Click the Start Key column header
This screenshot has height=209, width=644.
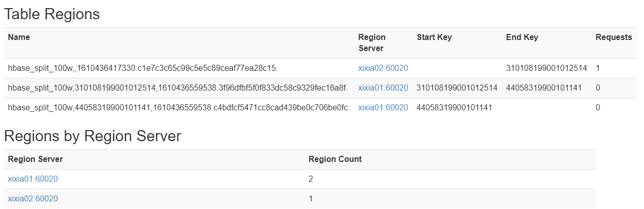coord(434,37)
